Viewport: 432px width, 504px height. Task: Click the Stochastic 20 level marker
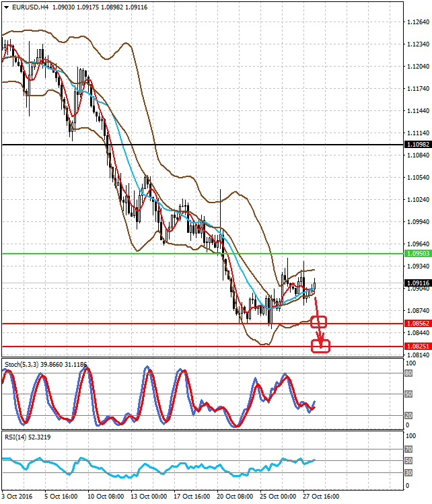pos(408,415)
